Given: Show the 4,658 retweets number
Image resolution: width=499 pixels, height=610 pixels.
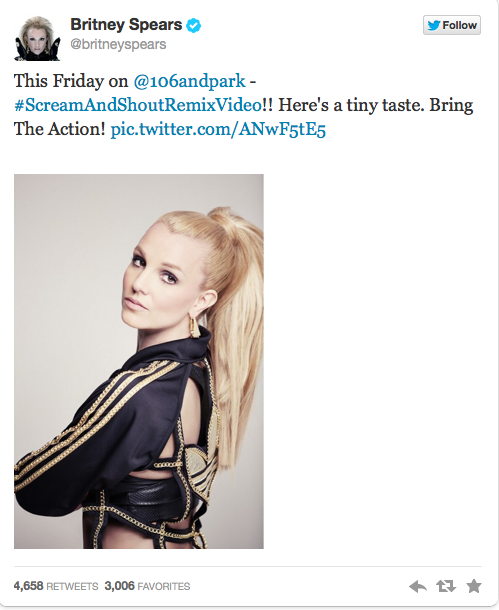Looking at the screenshot, I should pyautogui.click(x=28, y=586).
